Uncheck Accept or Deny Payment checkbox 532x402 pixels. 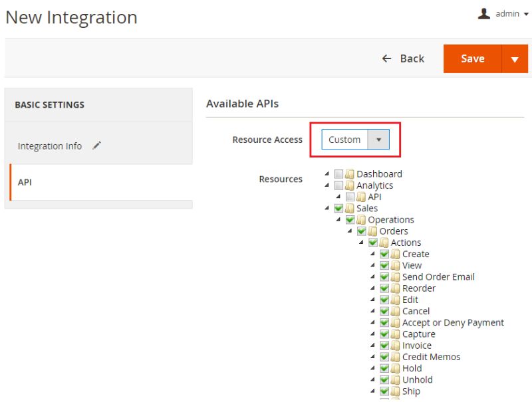(384, 323)
